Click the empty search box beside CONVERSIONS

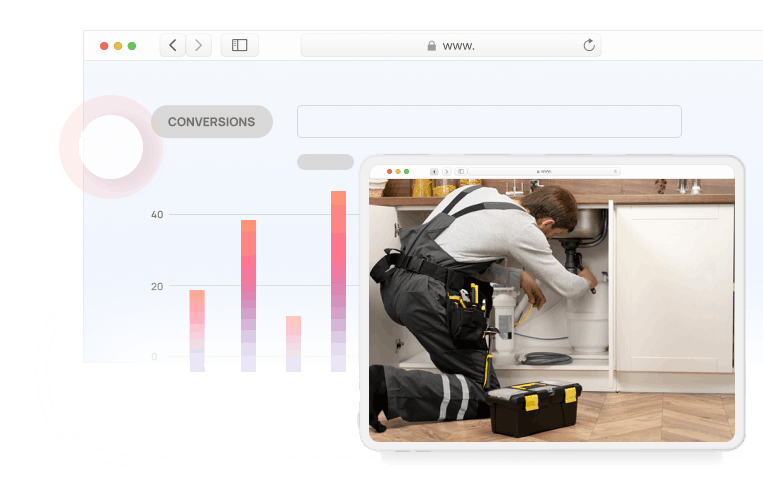(489, 121)
